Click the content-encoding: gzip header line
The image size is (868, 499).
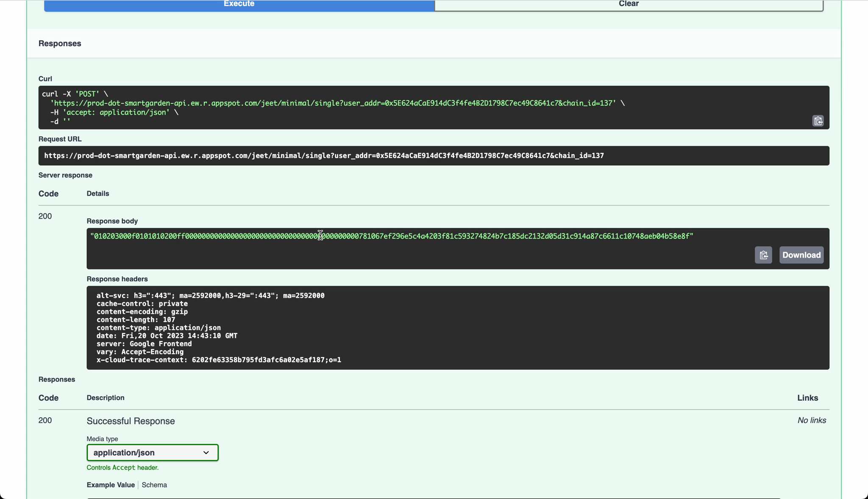tap(142, 312)
